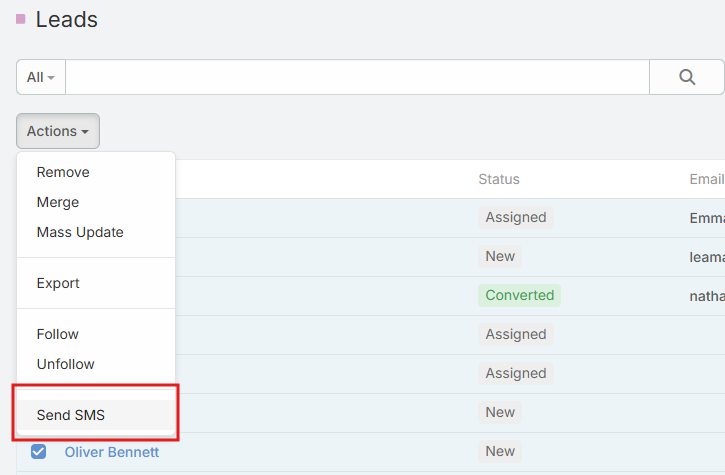The height and width of the screenshot is (475, 725).
Task: Choose Unfollow from the Actions menu
Action: [66, 364]
